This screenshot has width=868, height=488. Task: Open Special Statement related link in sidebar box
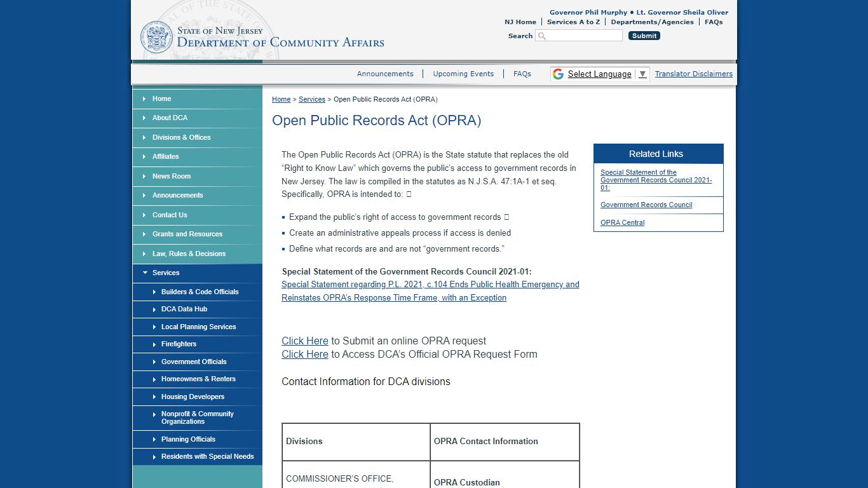[656, 180]
